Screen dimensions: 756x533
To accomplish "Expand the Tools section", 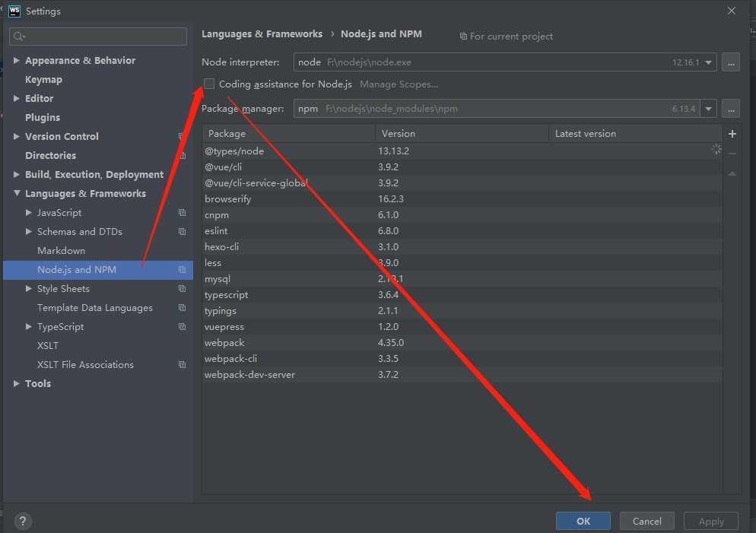I will pyautogui.click(x=17, y=384).
